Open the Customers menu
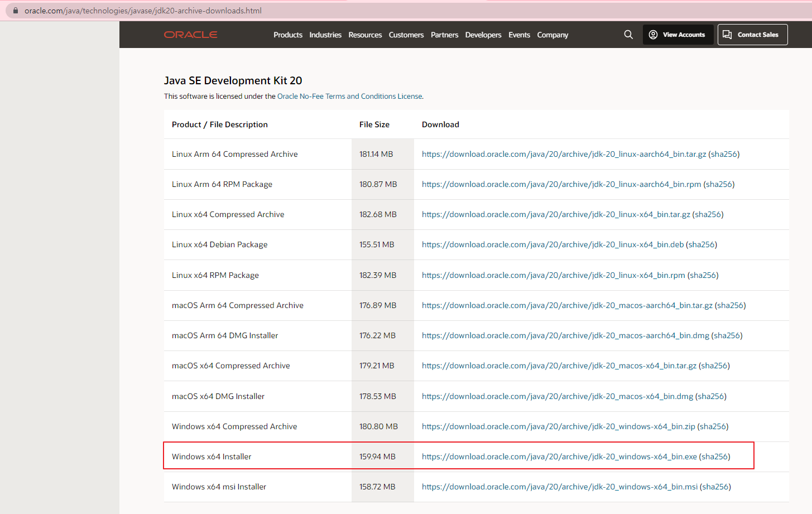 click(406, 35)
